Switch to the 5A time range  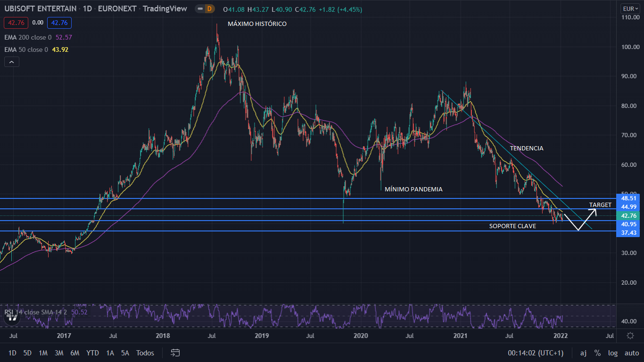coord(124,353)
